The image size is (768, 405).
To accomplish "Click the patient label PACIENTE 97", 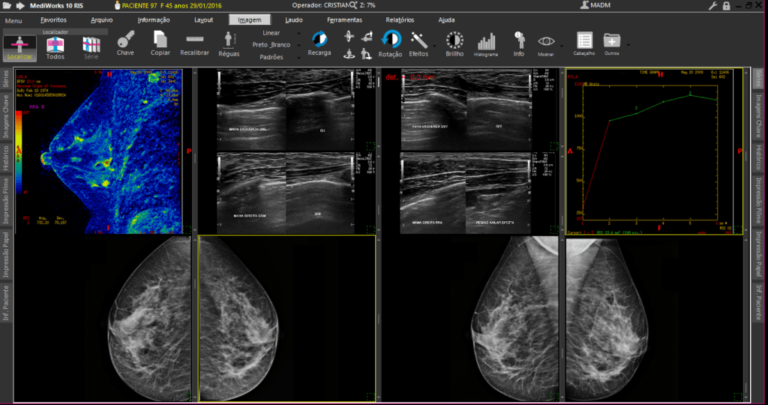I will pyautogui.click(x=141, y=6).
